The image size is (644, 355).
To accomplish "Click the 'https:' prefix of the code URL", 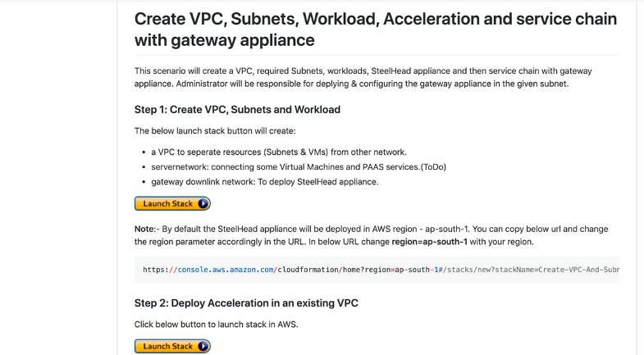I will coord(156,270).
